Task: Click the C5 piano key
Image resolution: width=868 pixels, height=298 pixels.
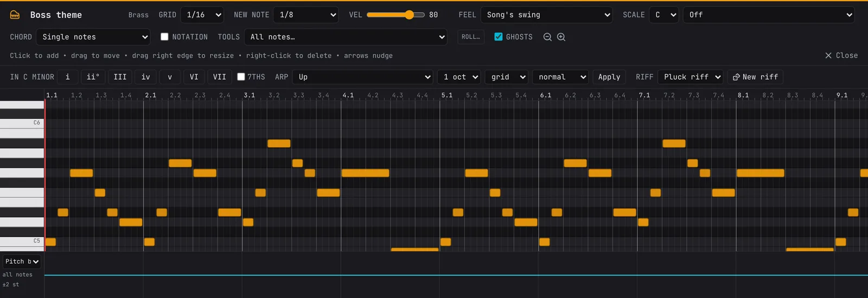Action: [x=22, y=241]
